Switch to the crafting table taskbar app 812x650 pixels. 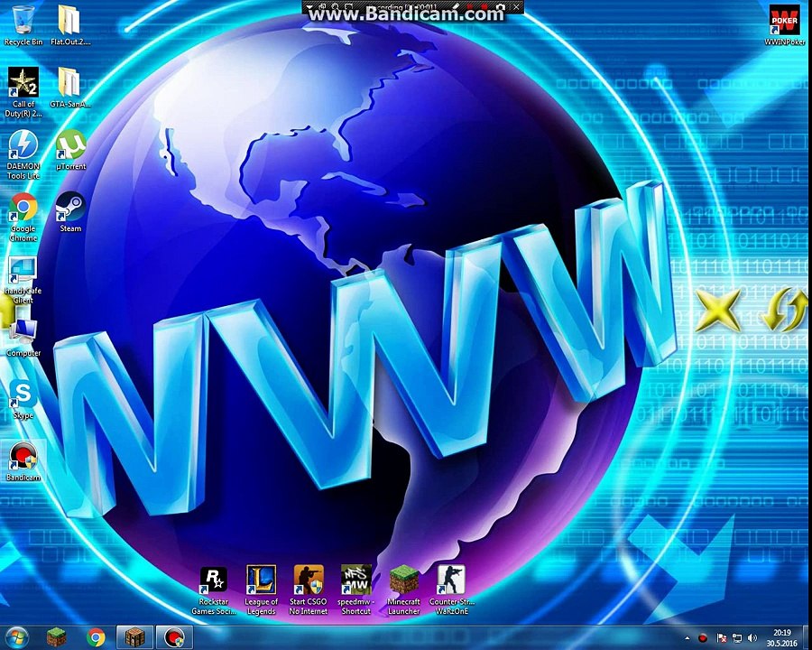click(135, 637)
